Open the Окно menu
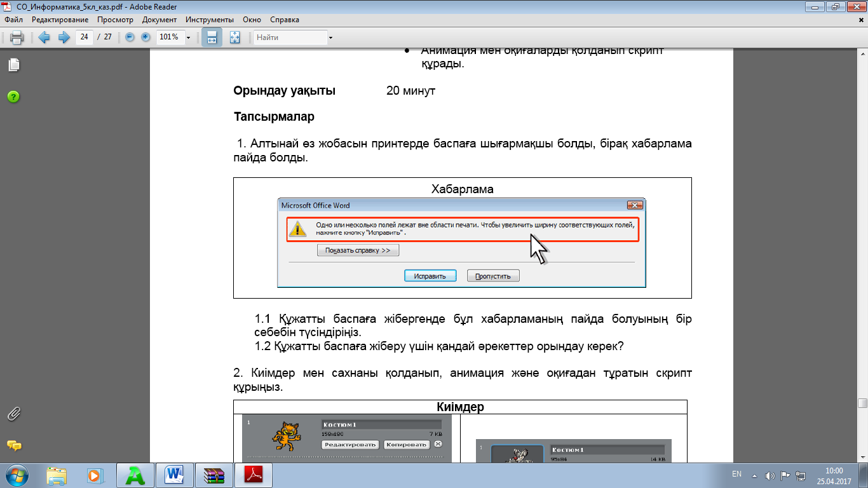The height and width of the screenshot is (488, 868). click(x=252, y=20)
